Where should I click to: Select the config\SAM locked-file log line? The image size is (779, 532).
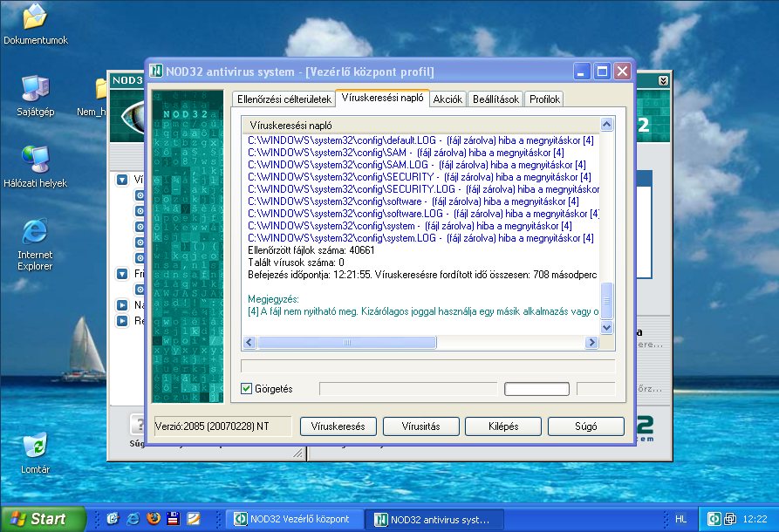pos(406,153)
